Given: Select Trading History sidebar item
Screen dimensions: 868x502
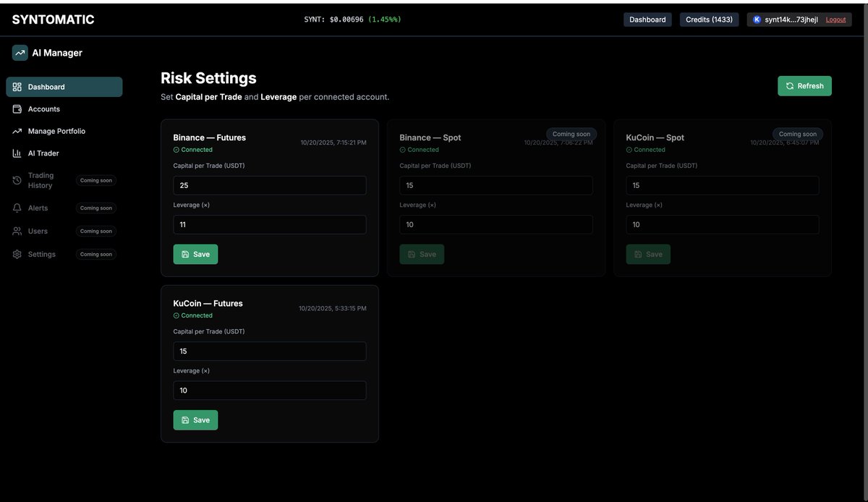Looking at the screenshot, I should click(64, 181).
